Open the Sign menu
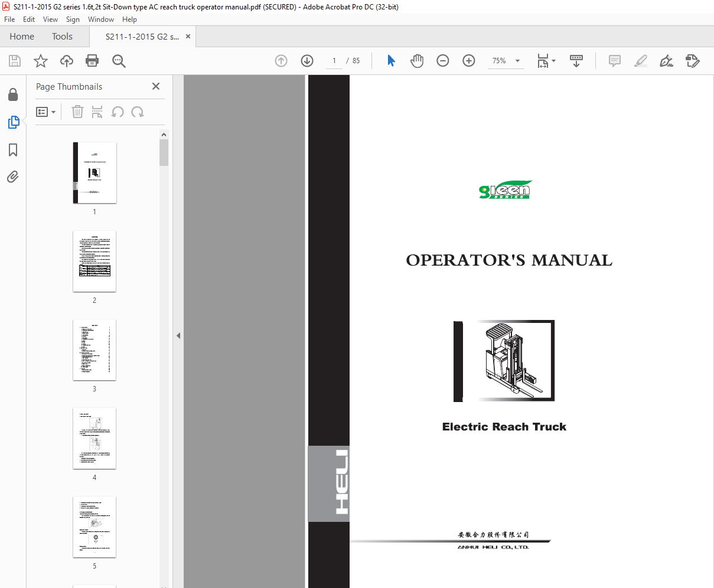714x588 pixels. (x=73, y=19)
